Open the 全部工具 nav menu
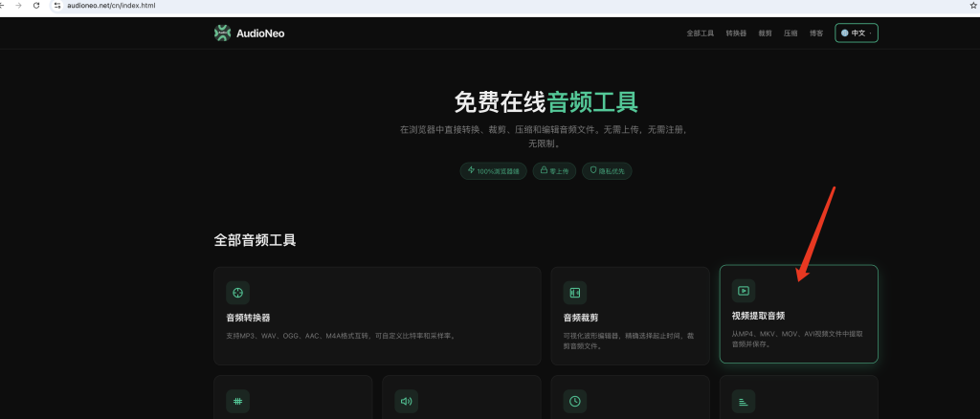980x419 pixels. pyautogui.click(x=700, y=33)
